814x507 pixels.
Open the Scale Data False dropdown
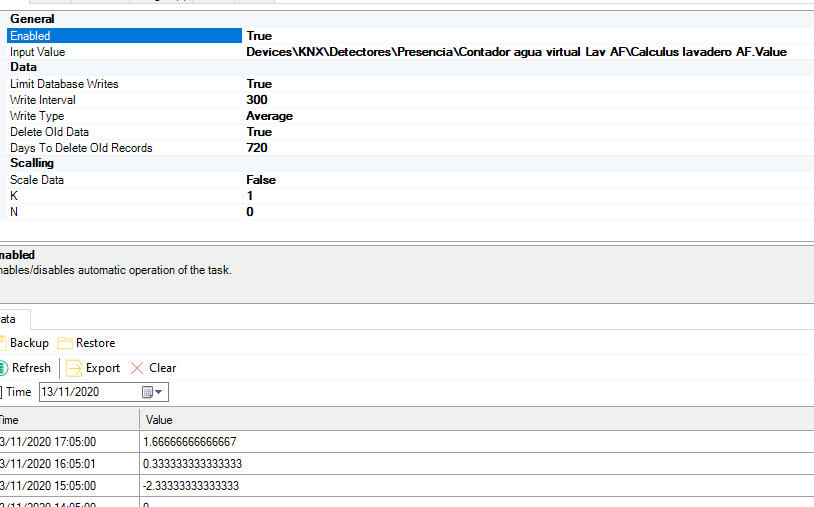[x=261, y=180]
